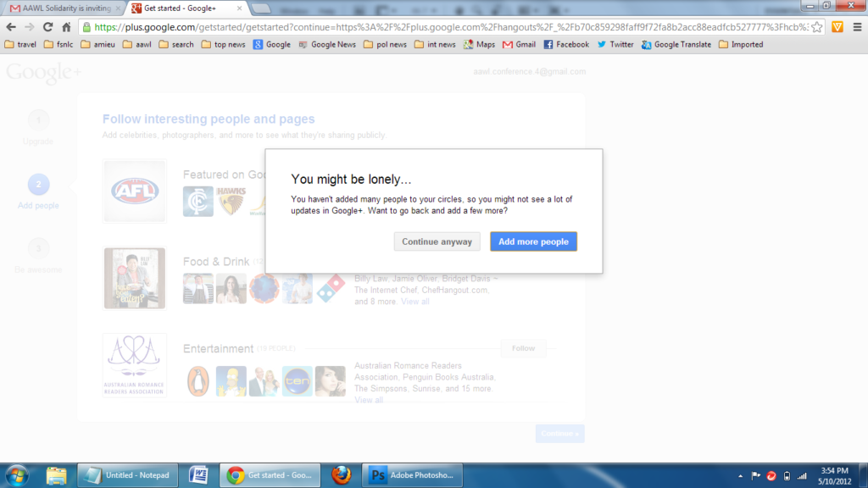Click the Channel Ten logo thumbnail
The width and height of the screenshot is (868, 488).
tap(298, 381)
